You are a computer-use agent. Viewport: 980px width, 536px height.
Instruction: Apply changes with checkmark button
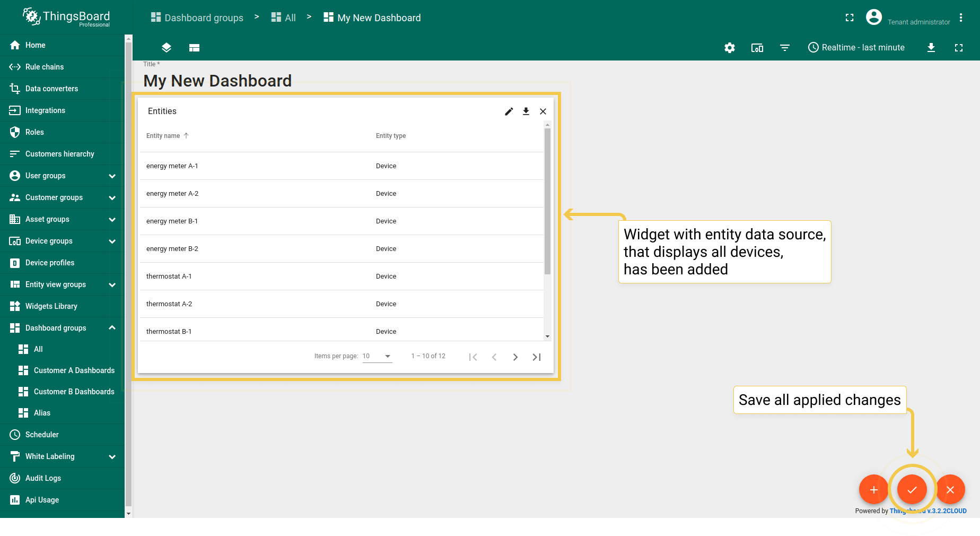pos(912,489)
